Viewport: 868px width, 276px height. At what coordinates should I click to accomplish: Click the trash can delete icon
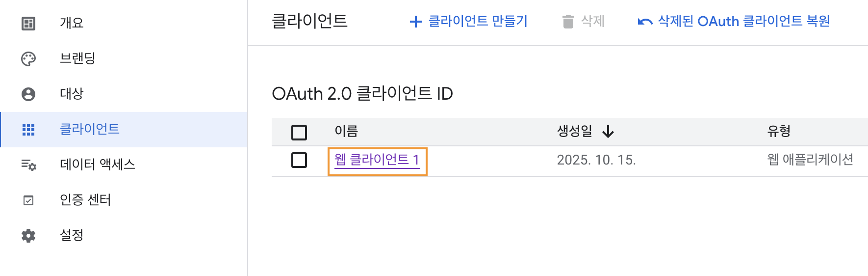click(x=568, y=22)
